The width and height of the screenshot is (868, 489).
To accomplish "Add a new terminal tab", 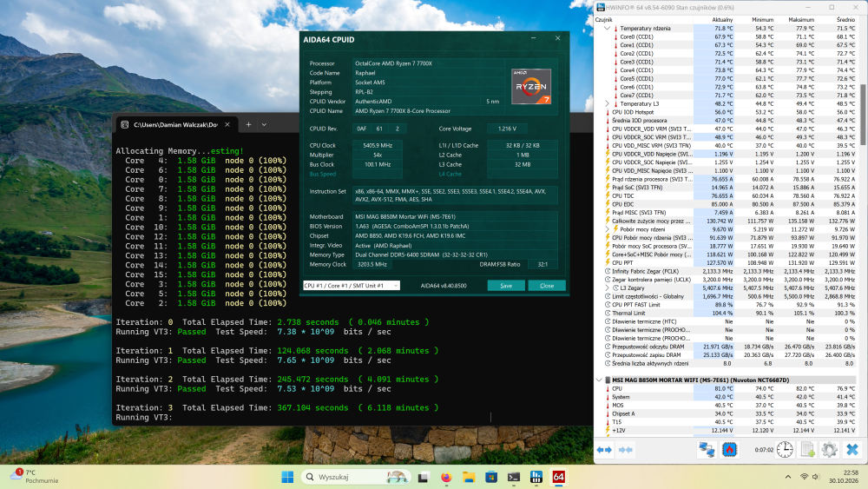I will (x=248, y=124).
